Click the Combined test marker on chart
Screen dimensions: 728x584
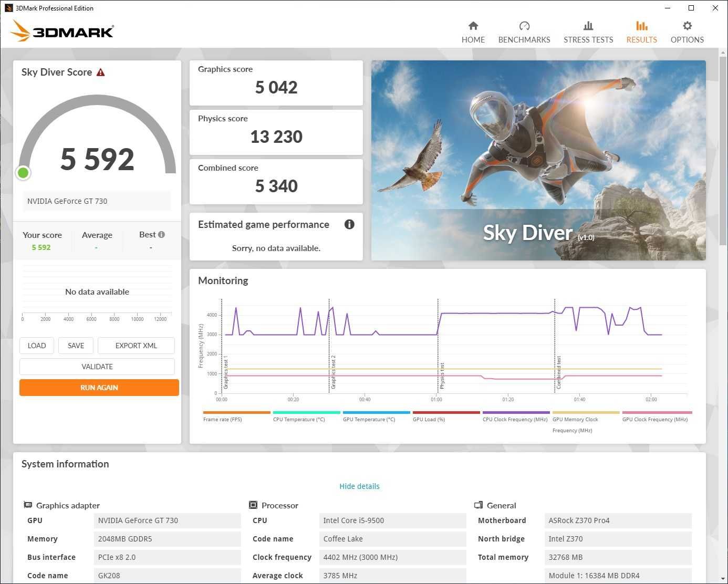[558, 372]
